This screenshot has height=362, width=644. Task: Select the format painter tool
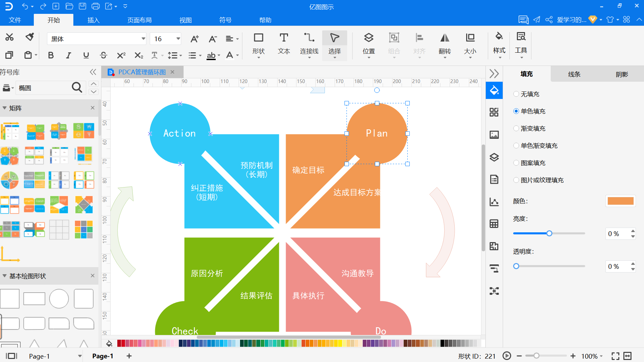coord(30,37)
